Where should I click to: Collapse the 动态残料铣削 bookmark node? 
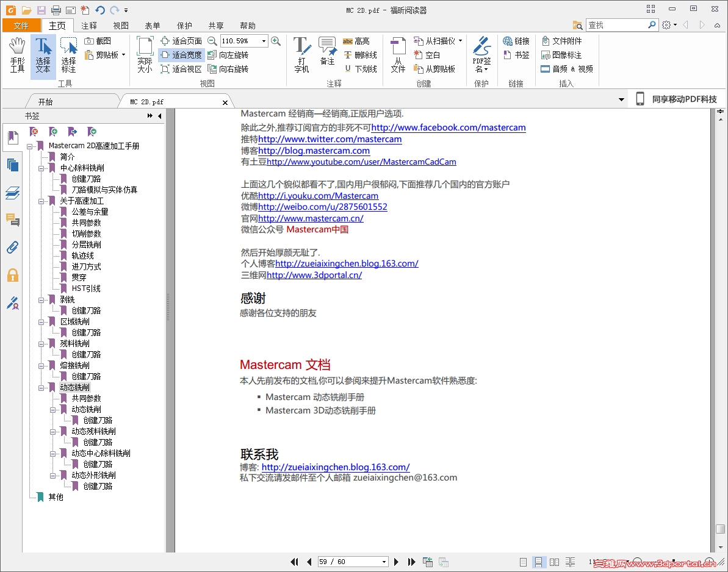click(x=53, y=432)
